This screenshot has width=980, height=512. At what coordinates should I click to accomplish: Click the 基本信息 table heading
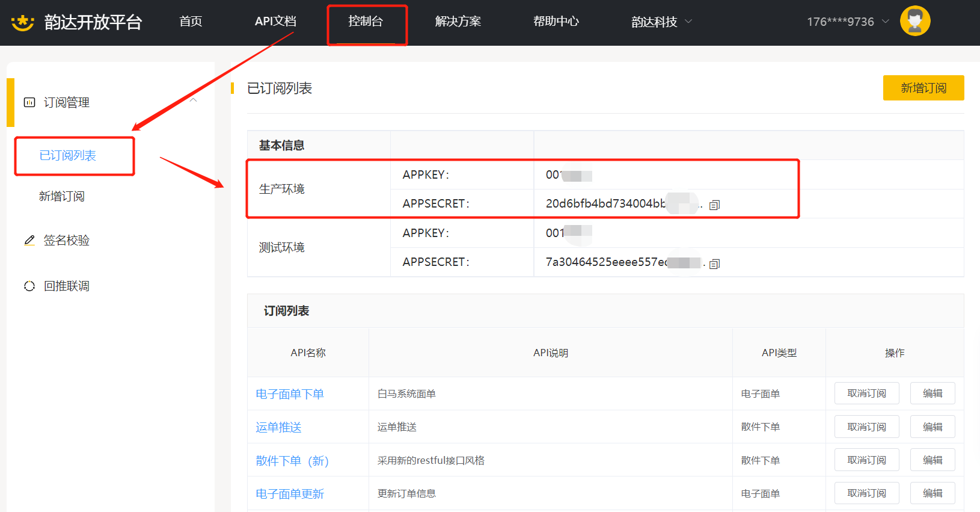click(x=281, y=145)
